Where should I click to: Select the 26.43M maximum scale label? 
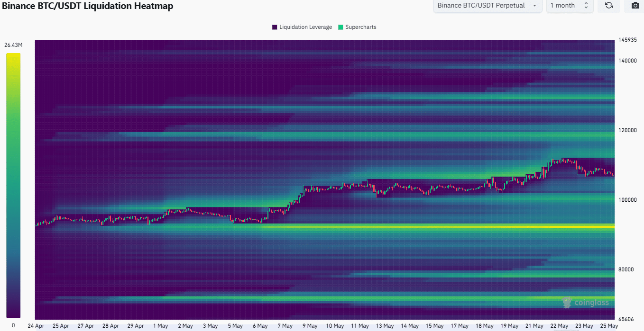pyautogui.click(x=13, y=45)
